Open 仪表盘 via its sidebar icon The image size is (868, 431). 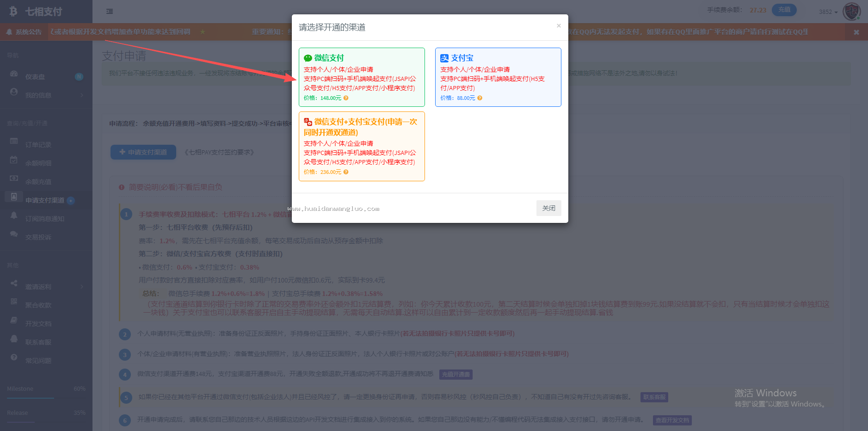point(14,74)
